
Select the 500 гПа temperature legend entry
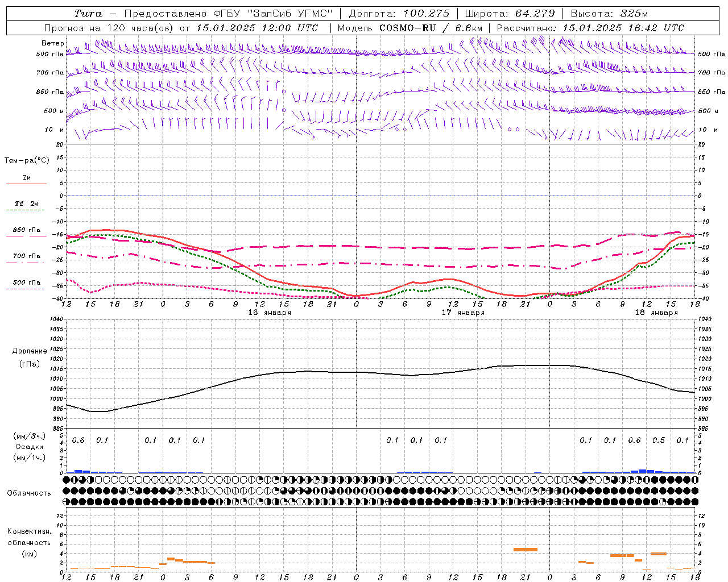[26, 282]
